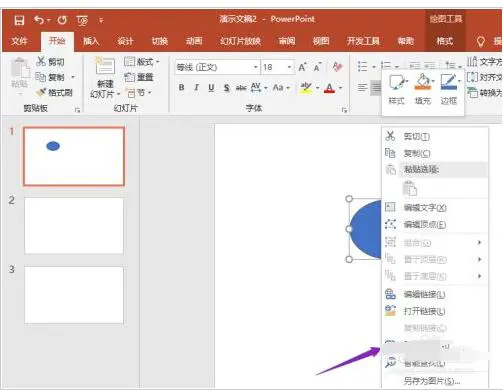Toggle Underline formatting

(211, 88)
